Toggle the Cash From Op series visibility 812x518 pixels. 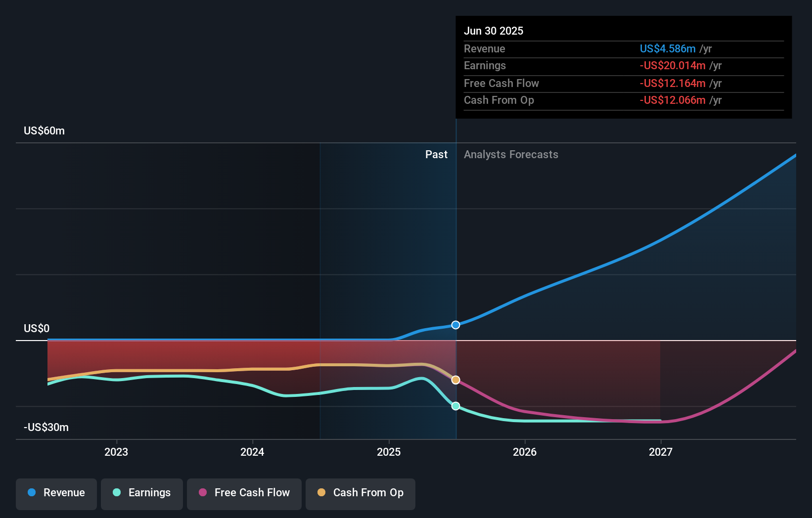click(360, 493)
